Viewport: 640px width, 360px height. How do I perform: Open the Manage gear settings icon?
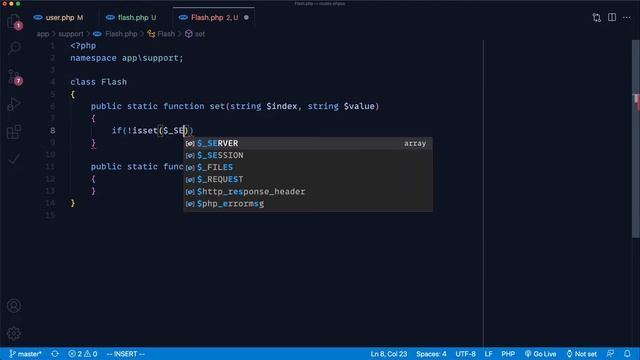coord(14,333)
